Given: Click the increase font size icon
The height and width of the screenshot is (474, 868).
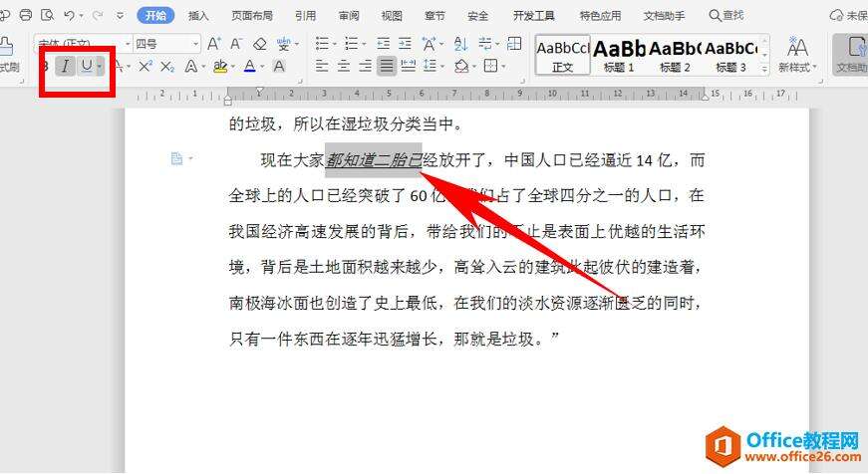Looking at the screenshot, I should pyautogui.click(x=213, y=43).
